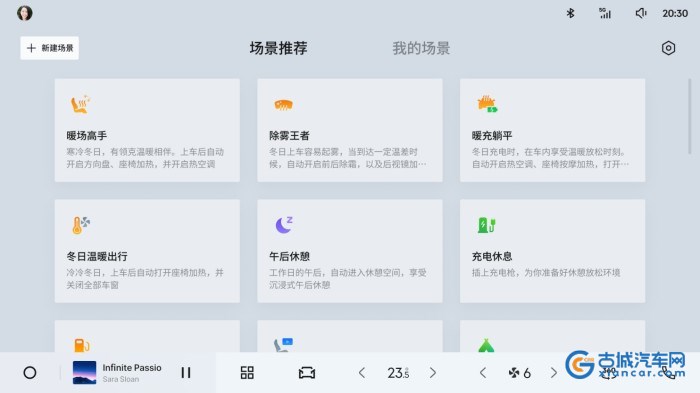Screen dimensions: 700x393
Task: Open the app grid launcher
Action: [247, 372]
